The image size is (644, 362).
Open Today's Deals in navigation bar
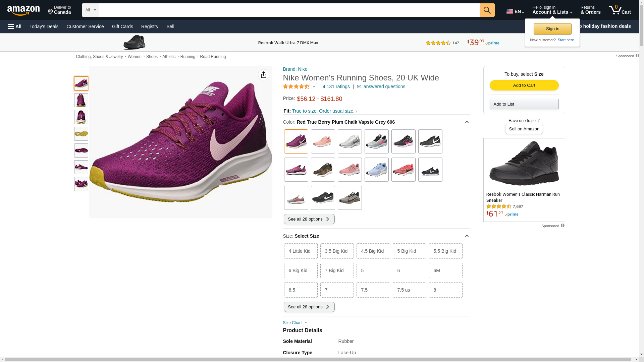pos(44,26)
